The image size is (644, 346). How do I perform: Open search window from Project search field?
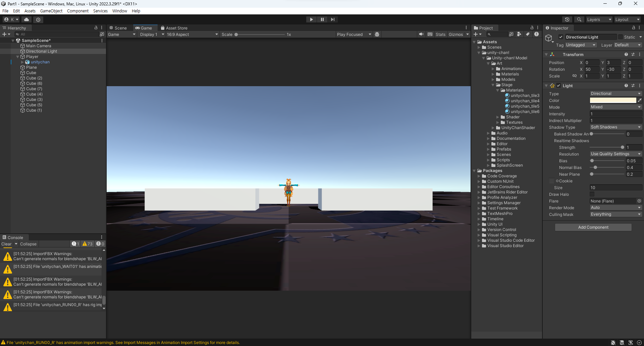pyautogui.click(x=511, y=34)
